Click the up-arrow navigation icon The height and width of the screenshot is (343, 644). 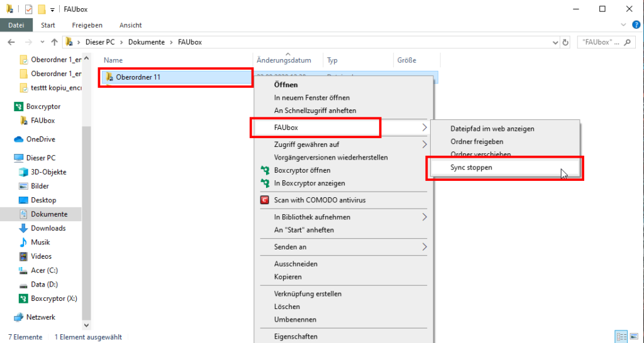(54, 42)
